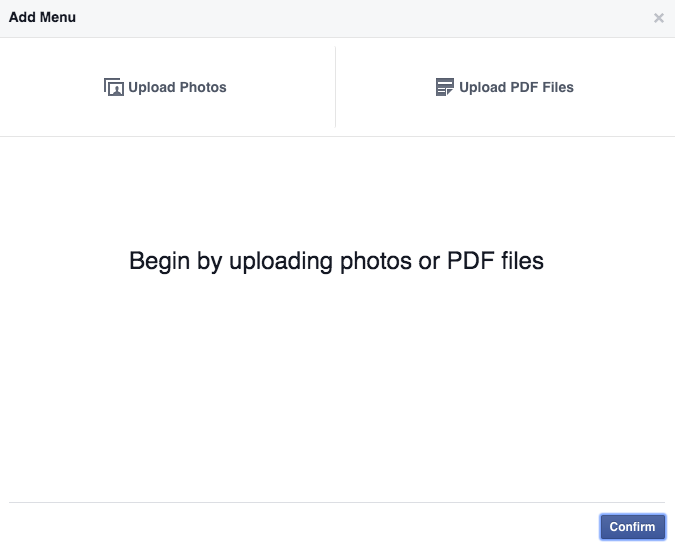Click the 'Begin by uploading' placeholder message
This screenshot has height=550, width=675.
[336, 261]
